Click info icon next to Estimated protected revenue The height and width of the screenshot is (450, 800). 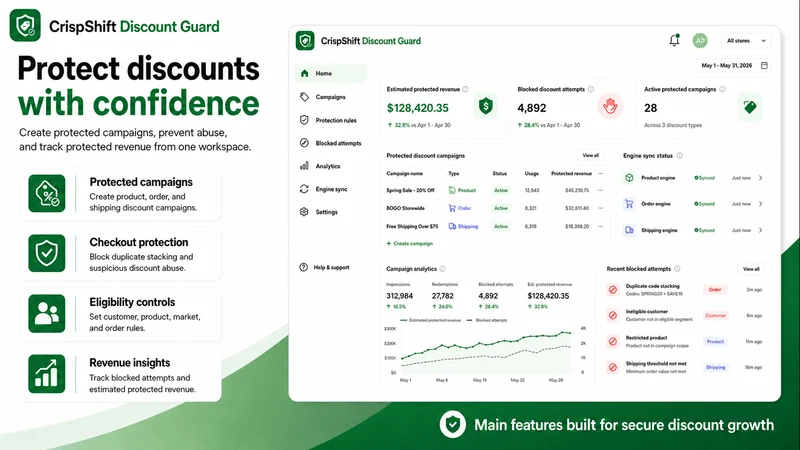point(465,89)
